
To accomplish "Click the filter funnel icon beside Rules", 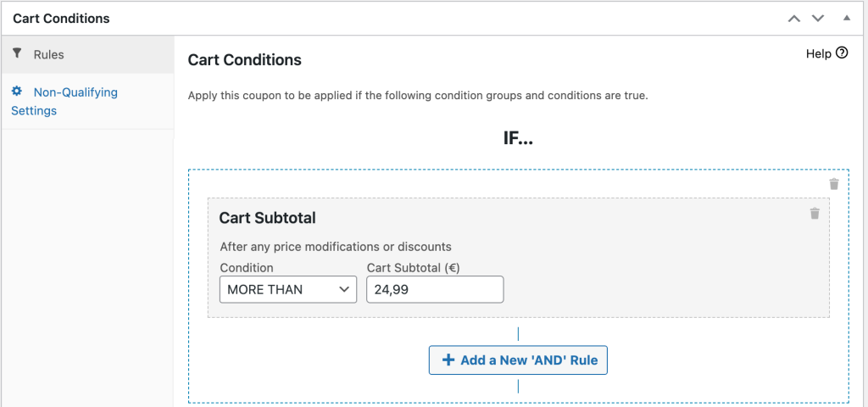I will coord(18,53).
